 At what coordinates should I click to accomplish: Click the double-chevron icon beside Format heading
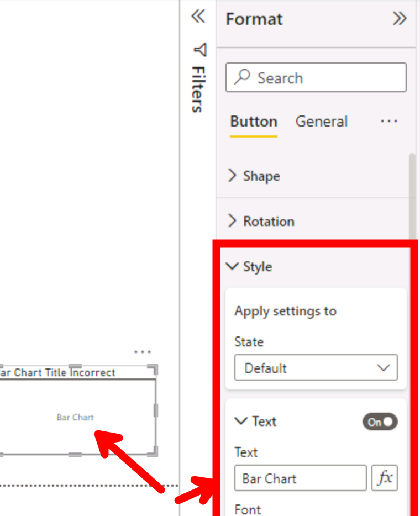399,18
